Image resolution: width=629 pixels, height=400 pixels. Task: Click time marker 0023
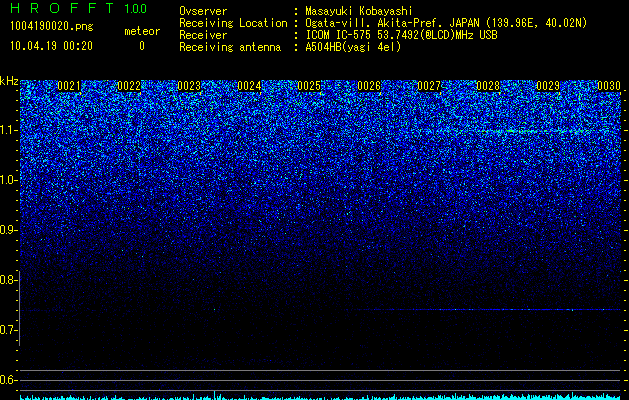pyautogui.click(x=189, y=86)
